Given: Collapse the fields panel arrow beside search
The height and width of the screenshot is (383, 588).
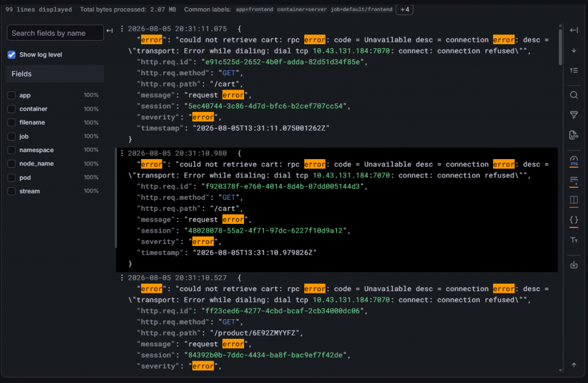Looking at the screenshot, I should pos(110,31).
